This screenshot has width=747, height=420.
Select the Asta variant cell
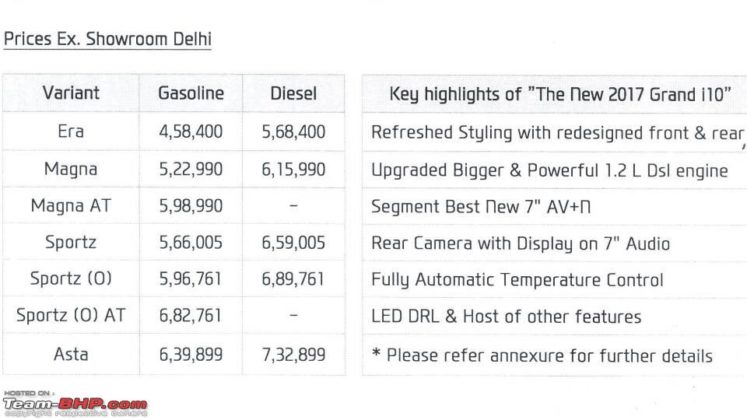click(x=71, y=355)
